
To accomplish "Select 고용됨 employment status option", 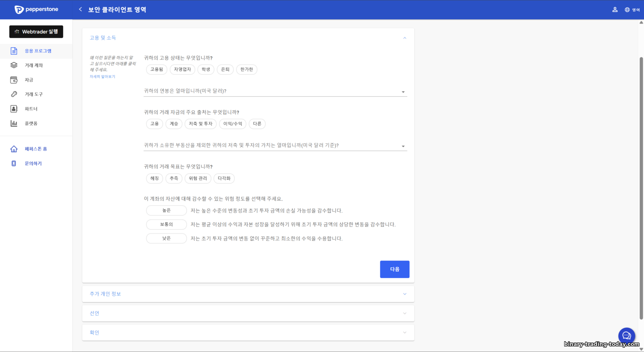I will (x=157, y=70).
